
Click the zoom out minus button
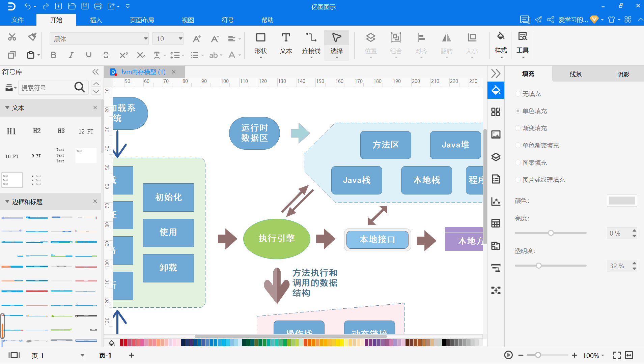point(521,355)
